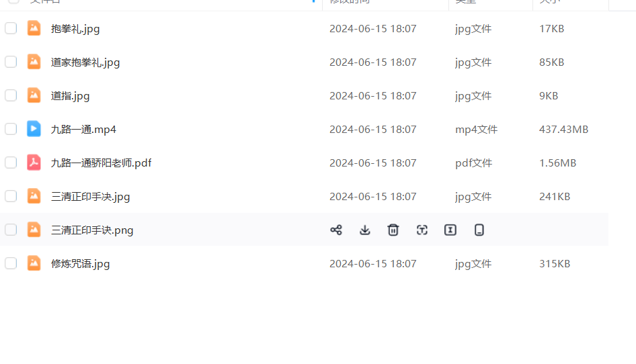Click the PDF icon of 九路一通骄阳老师.pdf

point(34,163)
